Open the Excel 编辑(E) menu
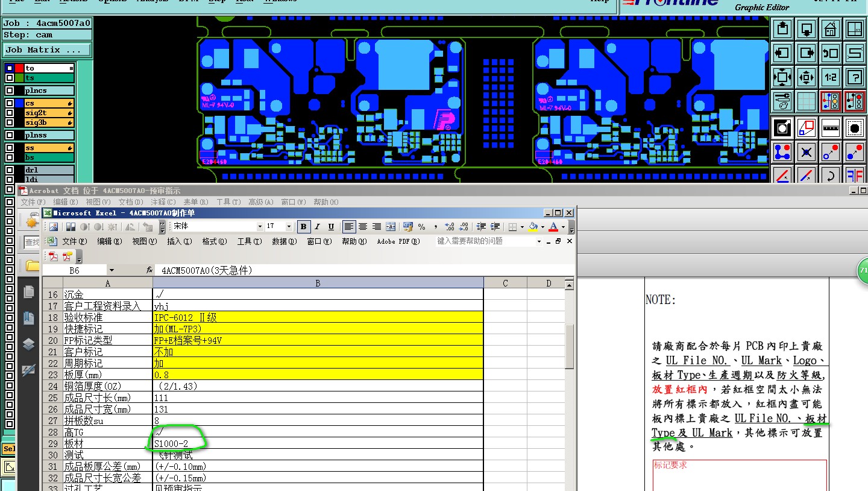The height and width of the screenshot is (491, 868). [110, 241]
